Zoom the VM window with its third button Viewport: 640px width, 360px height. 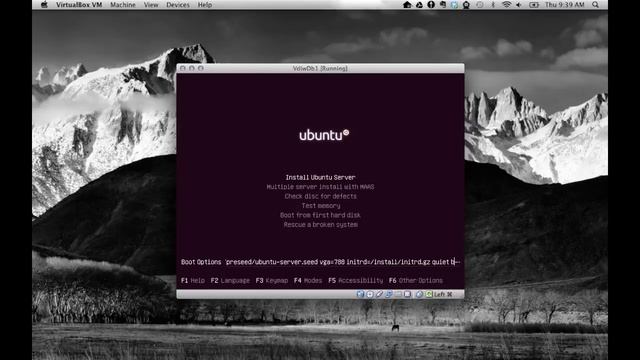tap(201, 68)
